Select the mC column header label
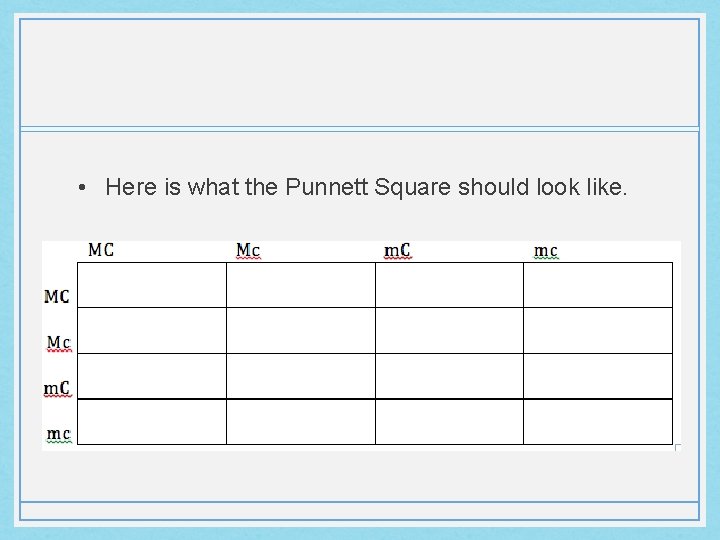The image size is (720, 540). point(398,249)
